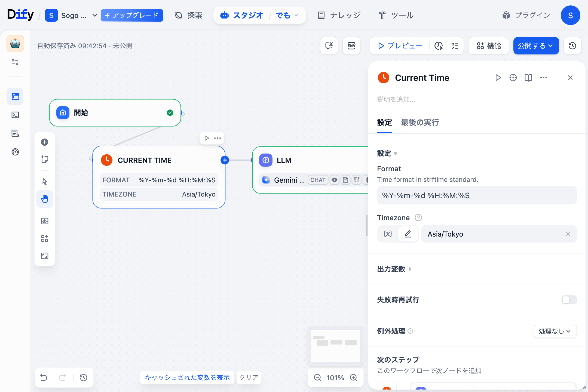The height and width of the screenshot is (392, 588).
Task: Open the conversation variables panel
Action: click(329, 46)
